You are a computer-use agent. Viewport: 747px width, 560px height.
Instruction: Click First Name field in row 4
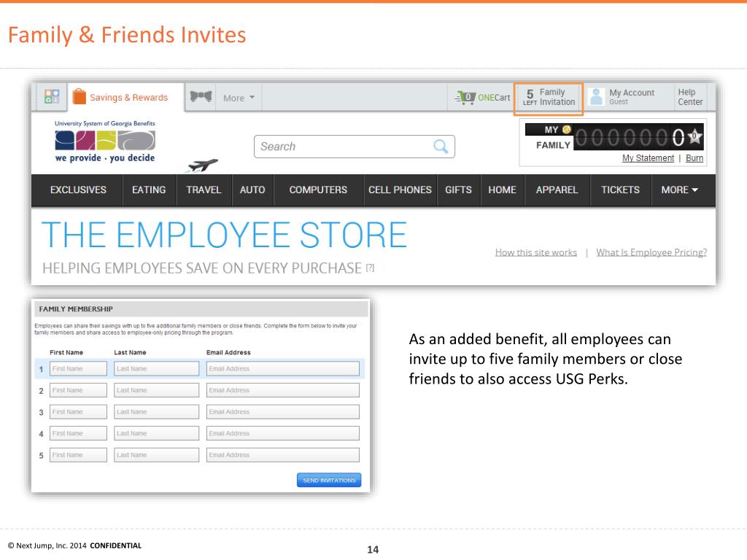[78, 433]
